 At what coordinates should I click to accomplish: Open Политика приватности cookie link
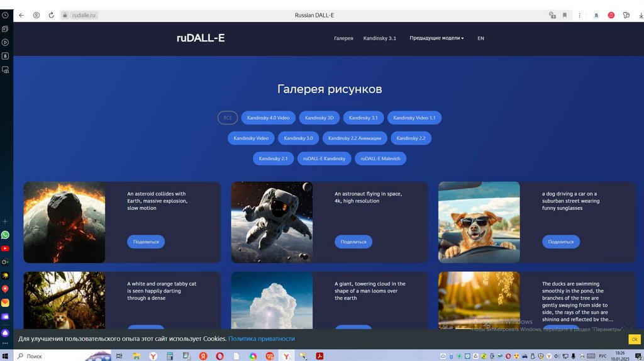click(262, 339)
